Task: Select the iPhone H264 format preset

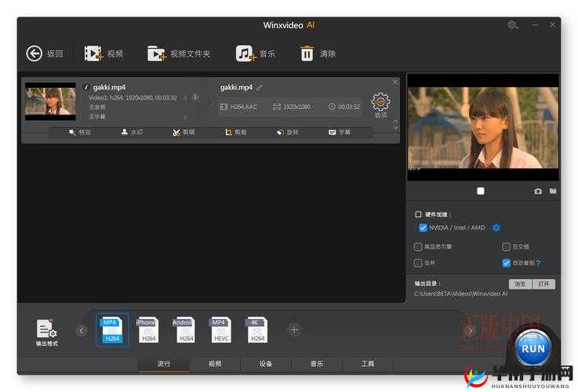Action: 147,330
